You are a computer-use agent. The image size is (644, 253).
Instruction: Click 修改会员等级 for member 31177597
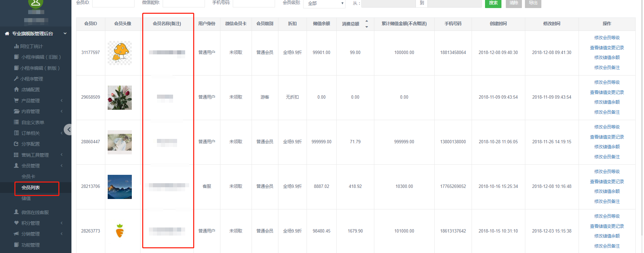[x=607, y=38]
